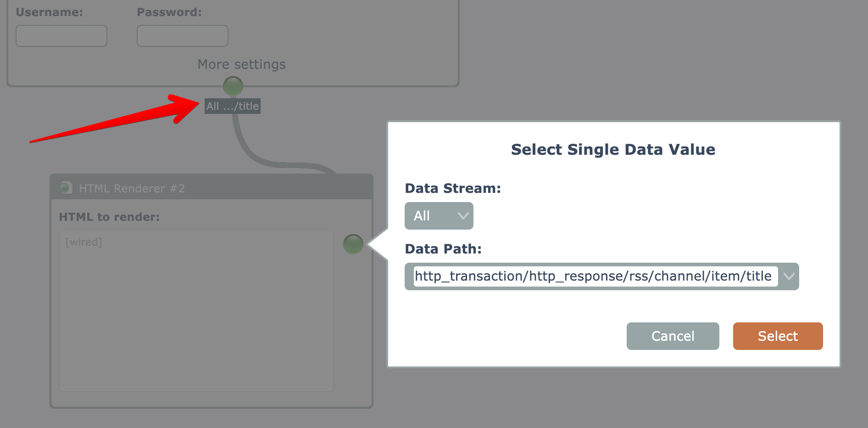Click the green output connector under More settings

[x=233, y=86]
